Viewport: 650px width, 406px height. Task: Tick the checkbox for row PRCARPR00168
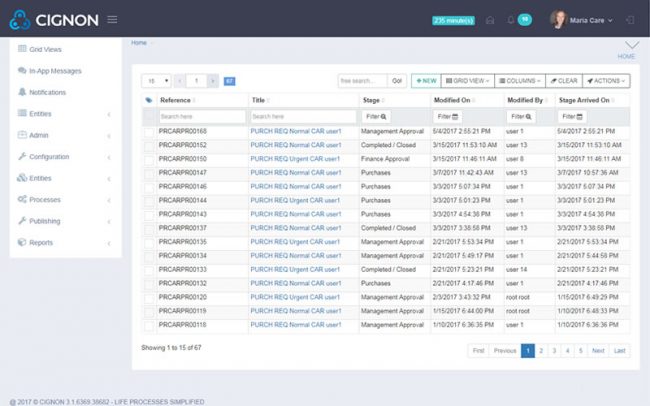(x=149, y=131)
